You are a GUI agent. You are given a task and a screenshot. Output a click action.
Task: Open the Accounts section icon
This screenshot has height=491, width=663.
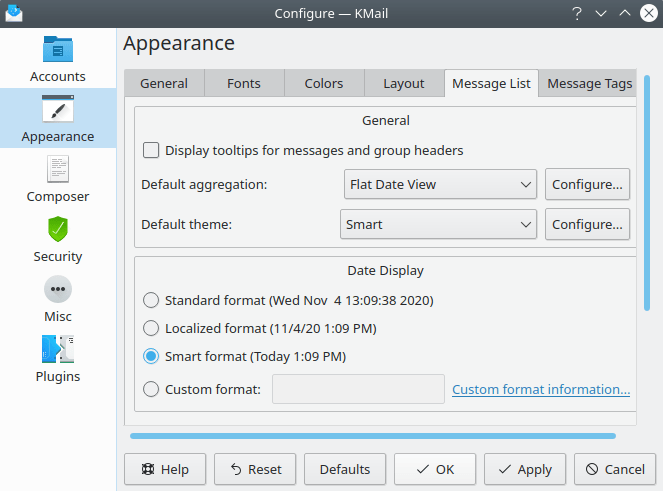58,50
